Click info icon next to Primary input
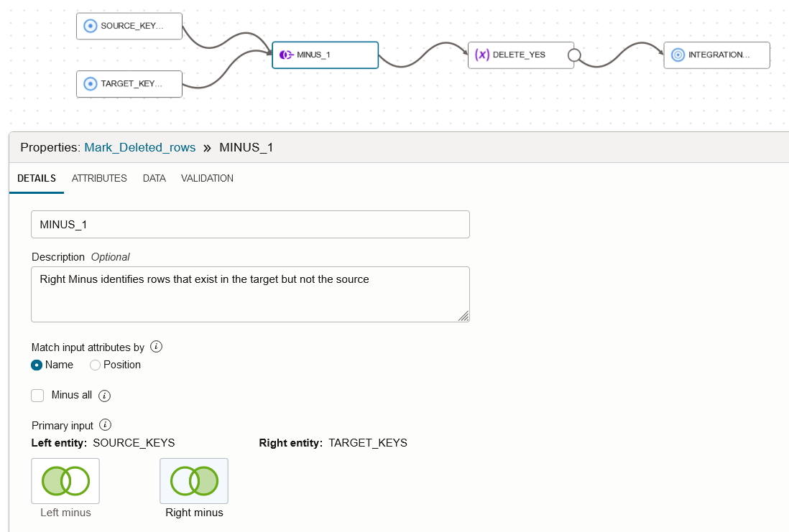 point(106,424)
